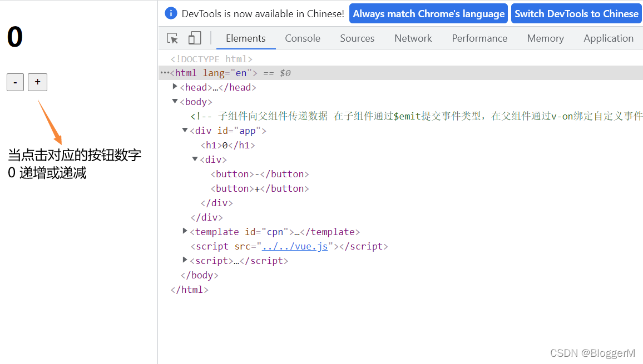
Task: Open the Sources tab
Action: (x=357, y=38)
